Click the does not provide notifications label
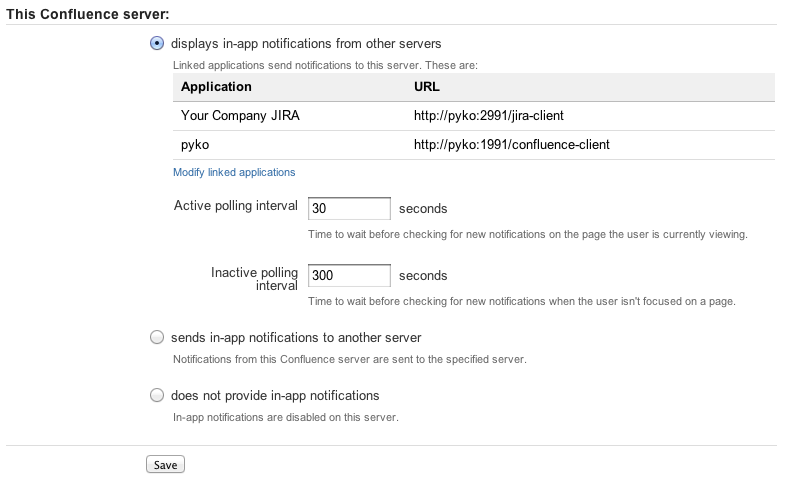The image size is (791, 487). click(275, 396)
